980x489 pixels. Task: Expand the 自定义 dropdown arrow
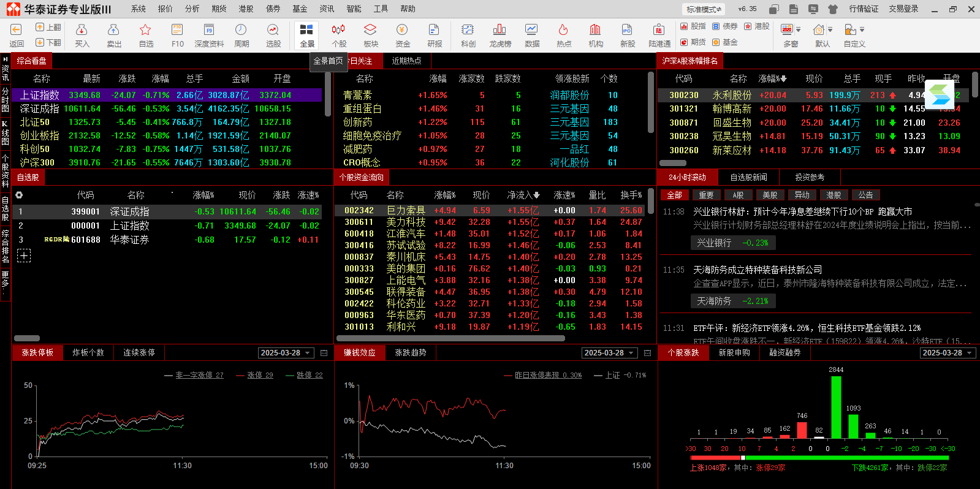tap(862, 29)
